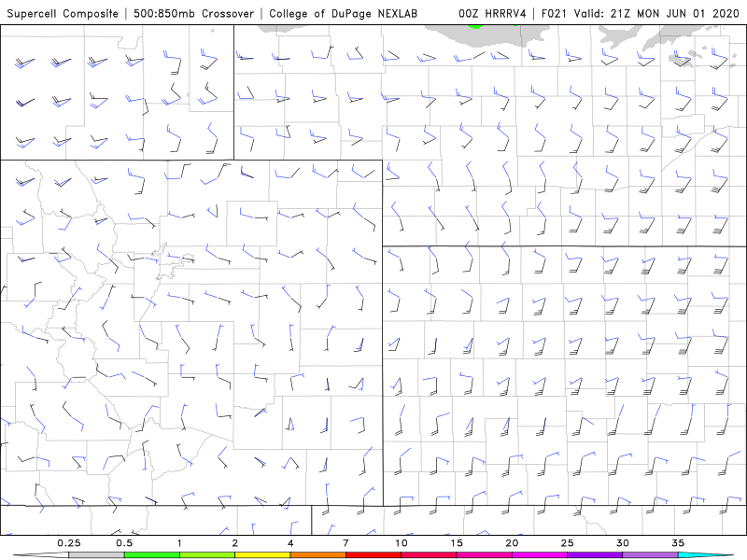Viewport: 747px width, 560px height.
Task: Click the '35' colorbar label
Action: [x=678, y=543]
